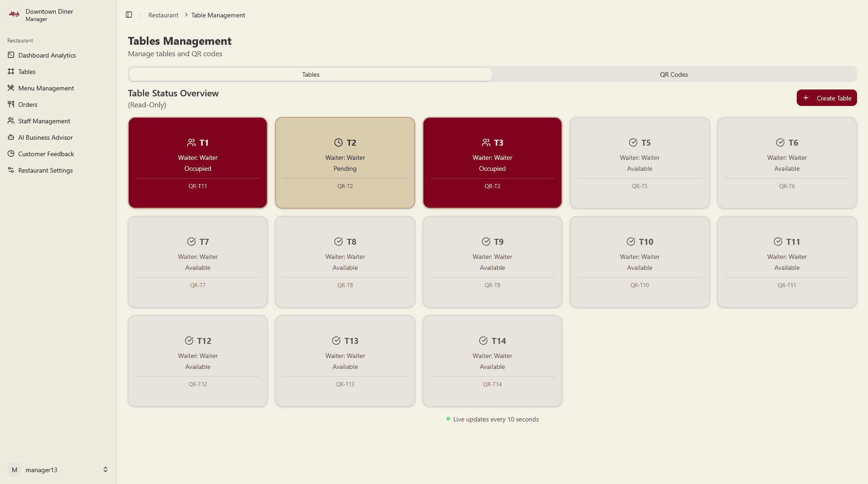Image resolution: width=868 pixels, height=484 pixels.
Task: Click the clock icon on table T2
Action: [338, 142]
